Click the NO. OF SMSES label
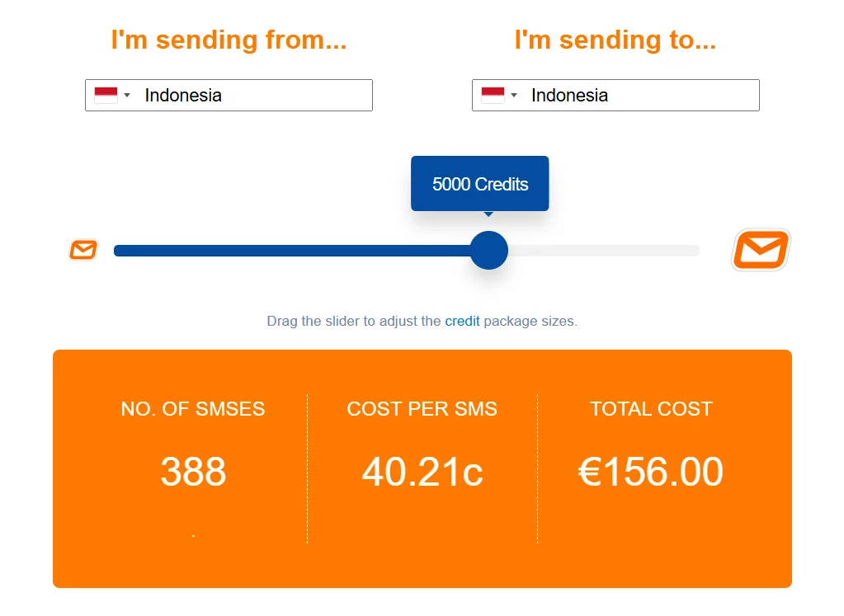This screenshot has width=844, height=616. coord(193,409)
